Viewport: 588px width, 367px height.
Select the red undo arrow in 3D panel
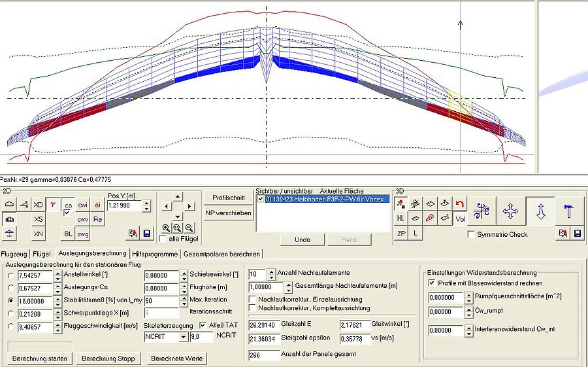point(461,204)
